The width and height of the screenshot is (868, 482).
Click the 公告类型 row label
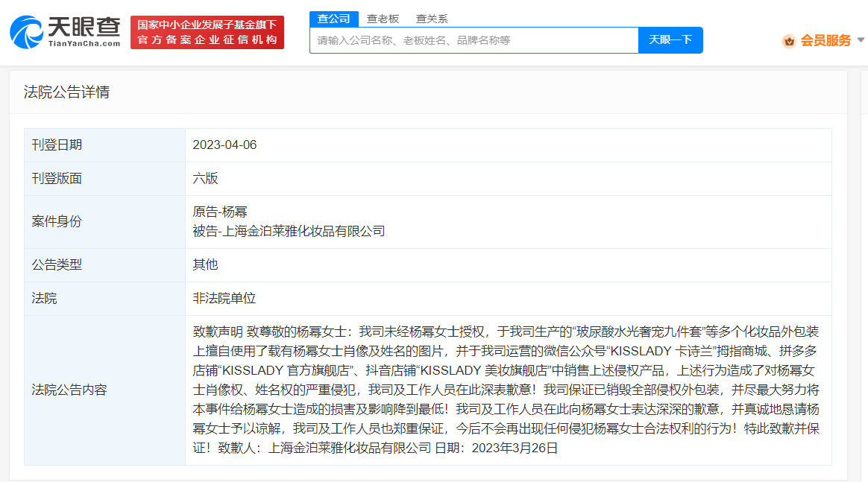[57, 264]
